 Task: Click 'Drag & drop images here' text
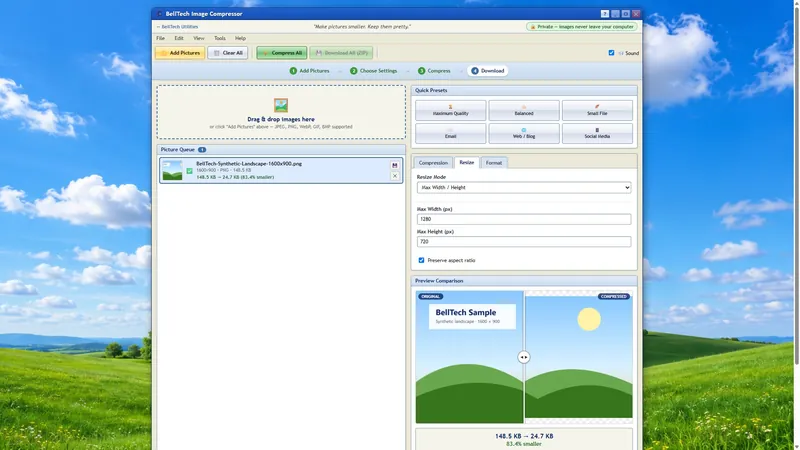[x=281, y=119]
